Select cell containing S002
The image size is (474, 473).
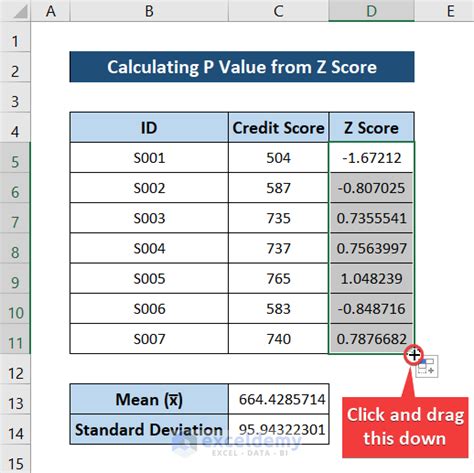149,188
